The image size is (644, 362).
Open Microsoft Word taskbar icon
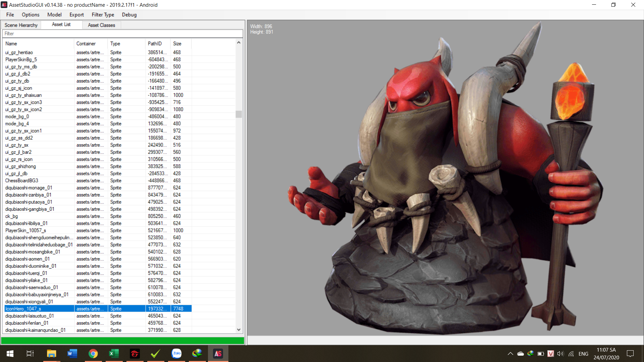tap(72, 354)
